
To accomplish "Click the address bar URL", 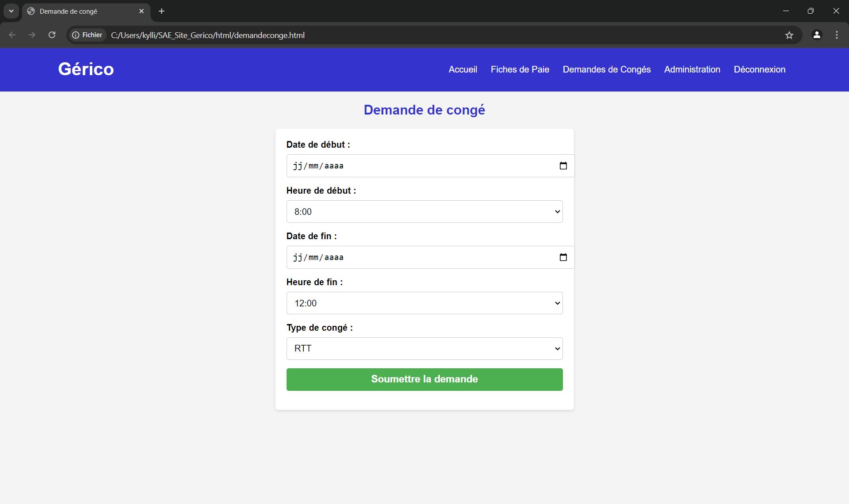I will 207,35.
